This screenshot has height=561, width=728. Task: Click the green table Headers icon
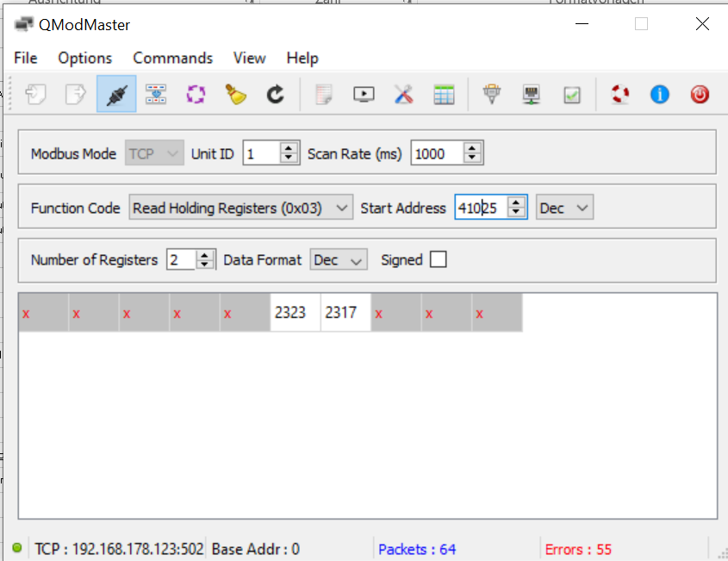[x=444, y=95]
